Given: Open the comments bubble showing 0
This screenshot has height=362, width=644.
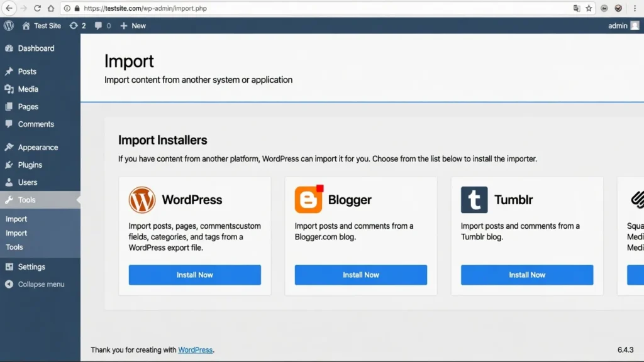Looking at the screenshot, I should 103,25.
